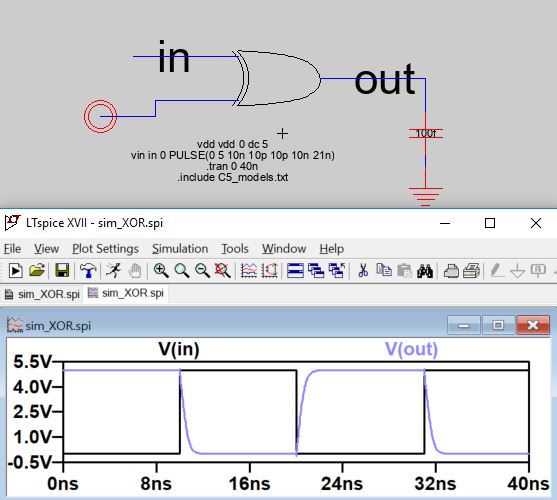Viewport: 557px width, 500px height.
Task: Zoom in with the plus magnifier
Action: [161, 271]
